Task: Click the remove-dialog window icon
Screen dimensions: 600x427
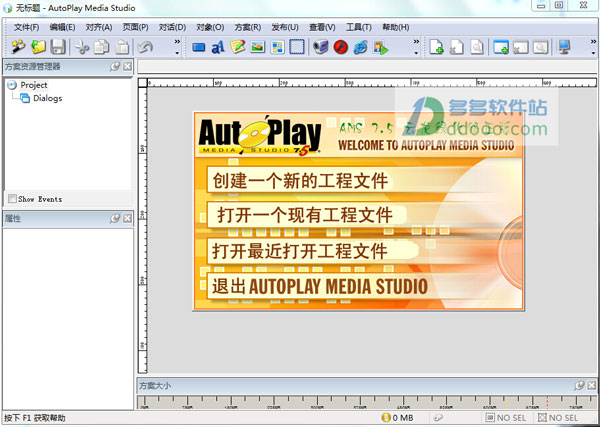Action: pyautogui.click(x=521, y=47)
